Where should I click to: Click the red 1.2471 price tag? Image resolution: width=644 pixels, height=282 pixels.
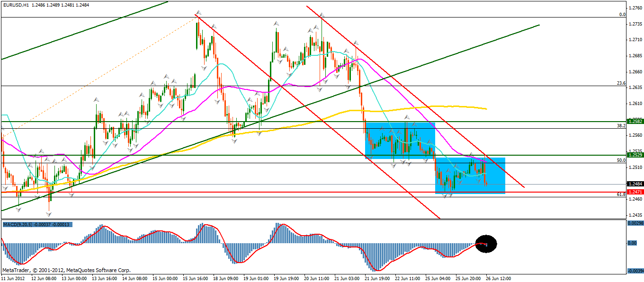point(635,192)
